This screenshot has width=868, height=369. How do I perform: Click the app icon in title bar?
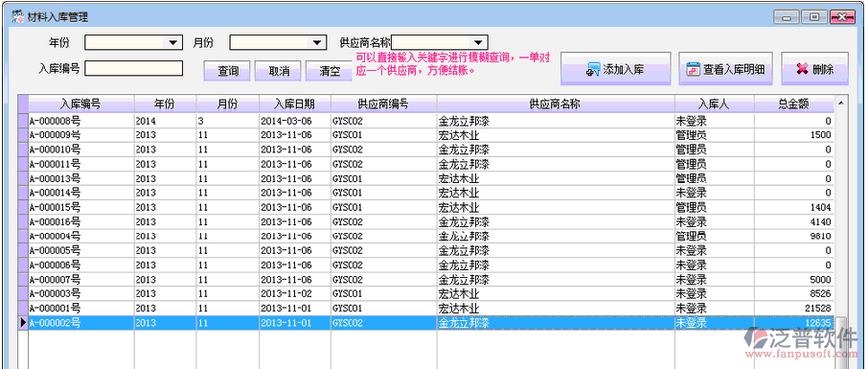coord(17,16)
